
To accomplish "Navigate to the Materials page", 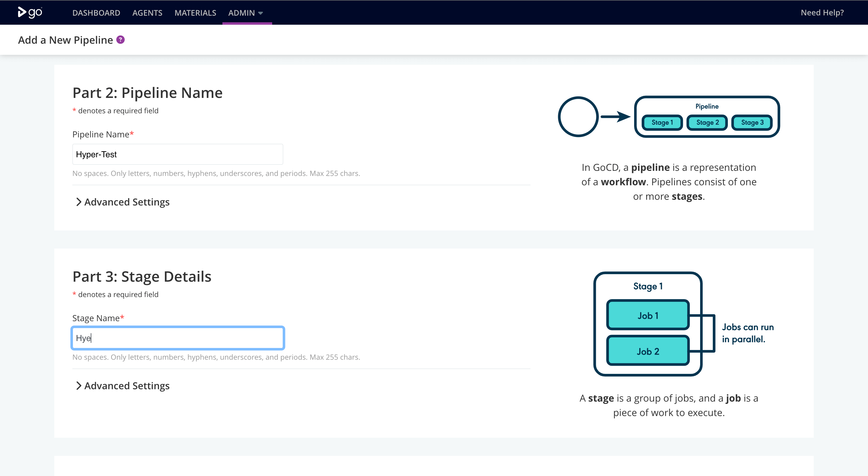I will coord(195,13).
